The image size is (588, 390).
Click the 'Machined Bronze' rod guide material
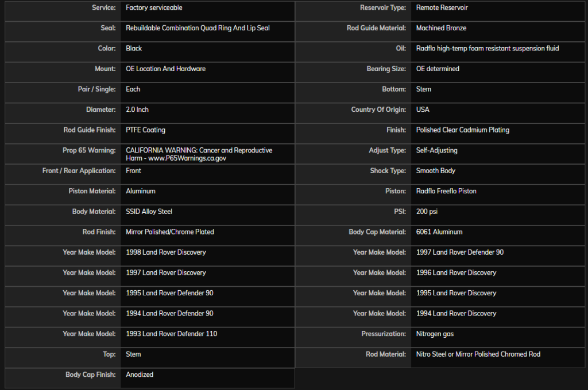[x=441, y=28]
